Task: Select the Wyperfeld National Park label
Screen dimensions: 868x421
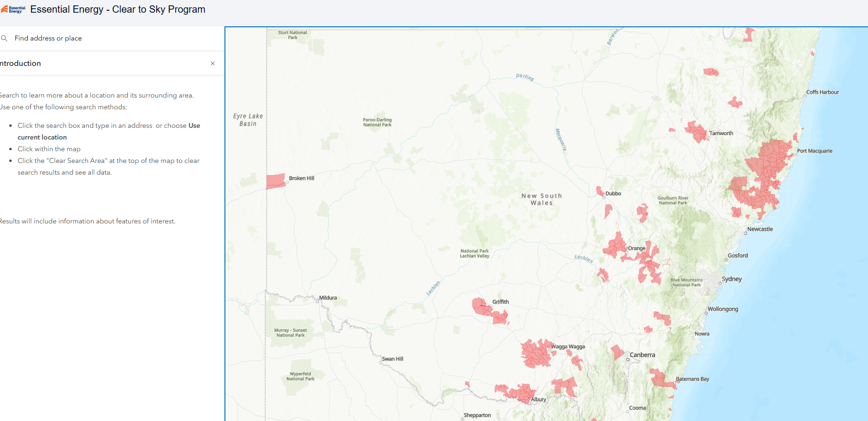Action: (301, 377)
